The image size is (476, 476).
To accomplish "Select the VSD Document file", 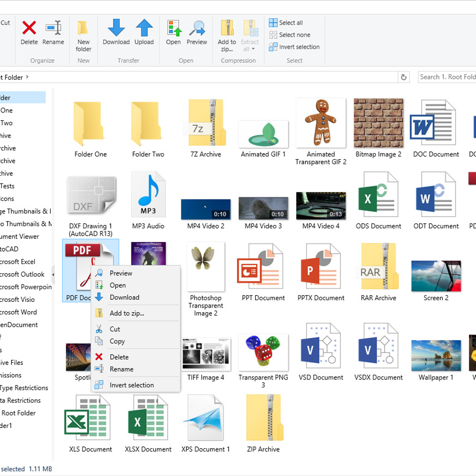I will coord(321,352).
